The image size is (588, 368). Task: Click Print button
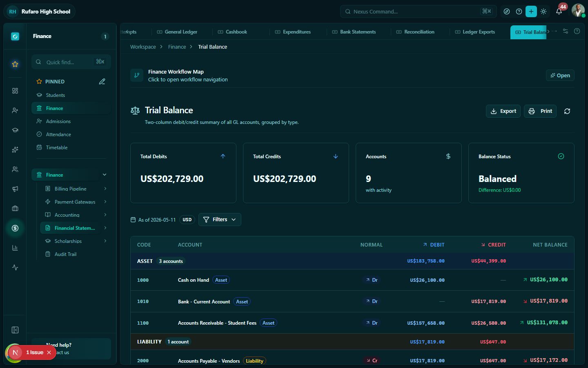pyautogui.click(x=540, y=111)
